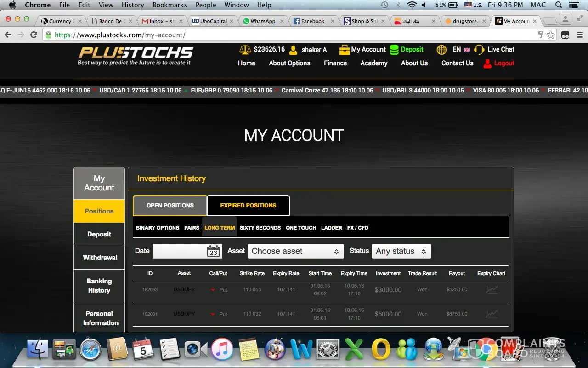The height and width of the screenshot is (368, 588).
Task: Click the $8750.00 payout value
Action: coord(457,314)
